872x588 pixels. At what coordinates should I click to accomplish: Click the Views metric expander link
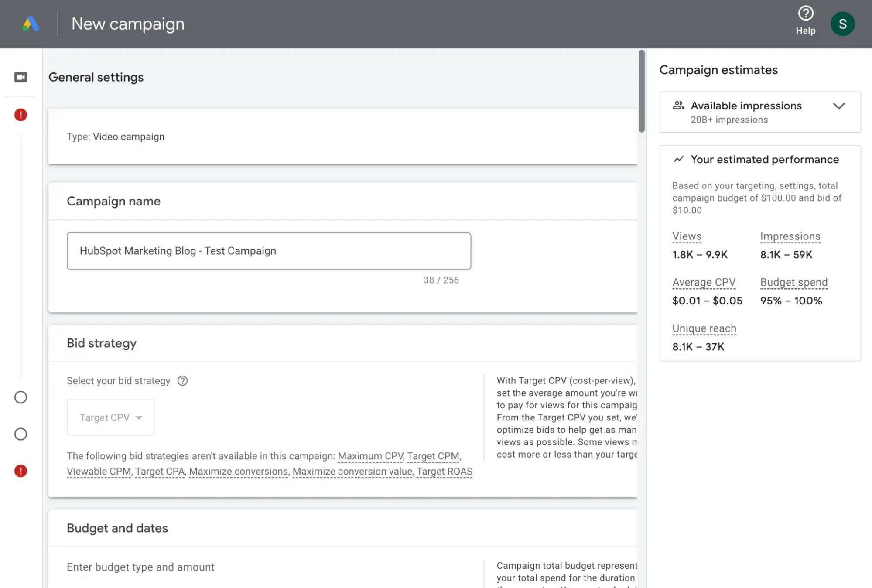coord(687,236)
